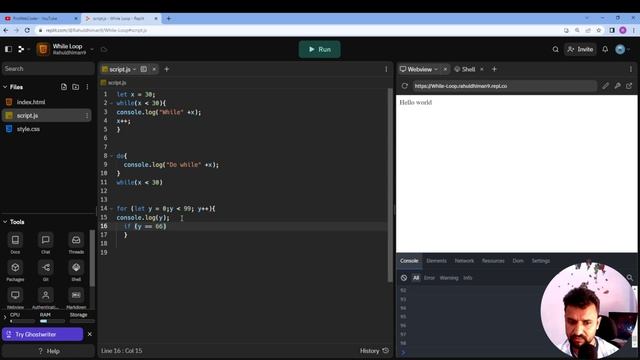Select the Resources devtools tab
Viewport: 640px width, 360px height.
click(493, 261)
